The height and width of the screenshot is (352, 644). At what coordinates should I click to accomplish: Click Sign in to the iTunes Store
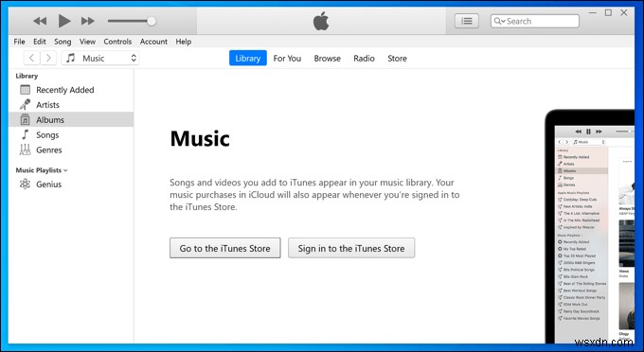click(351, 248)
